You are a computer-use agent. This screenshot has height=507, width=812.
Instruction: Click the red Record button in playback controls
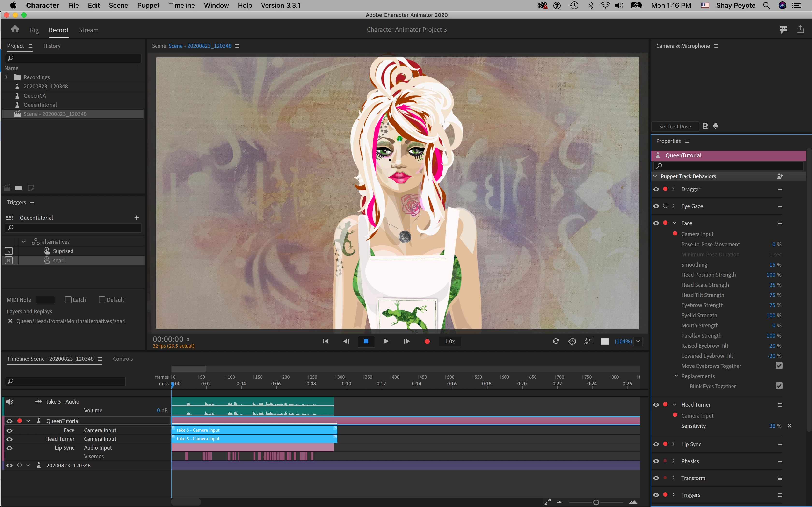[427, 341]
